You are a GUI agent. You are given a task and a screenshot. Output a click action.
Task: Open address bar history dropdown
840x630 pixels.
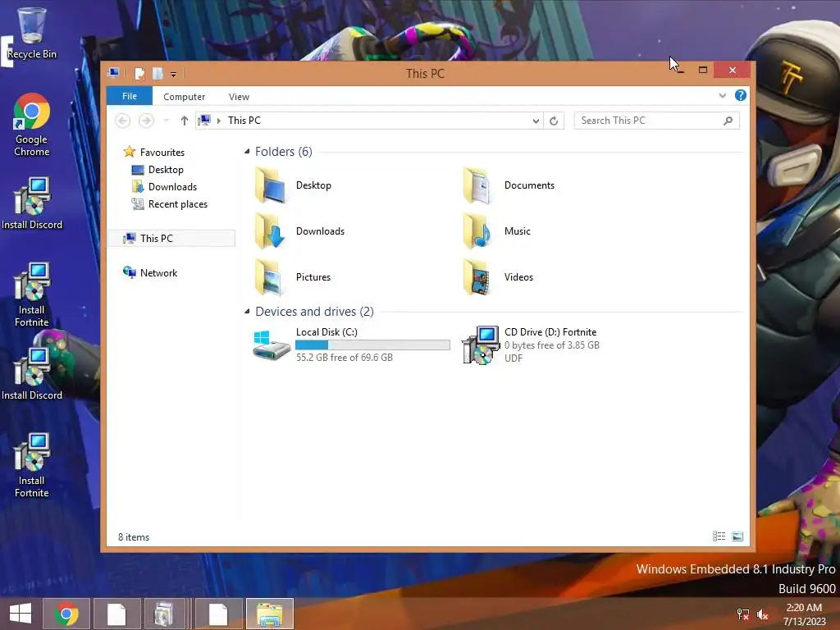pos(536,121)
